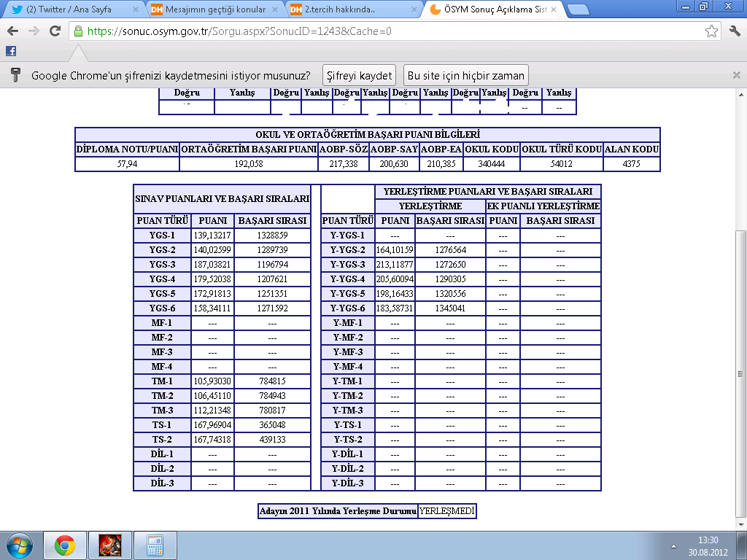Open a new tab button
This screenshot has height=560, width=747.
[x=578, y=9]
